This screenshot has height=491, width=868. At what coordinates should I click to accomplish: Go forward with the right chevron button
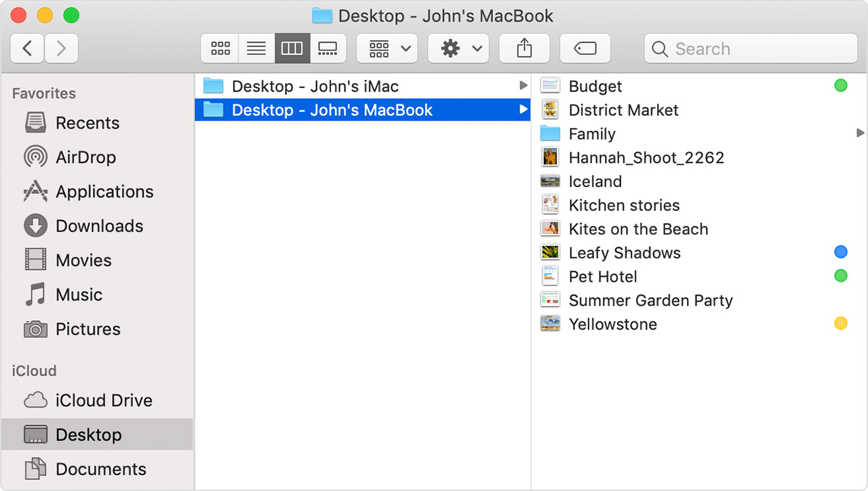(61, 48)
